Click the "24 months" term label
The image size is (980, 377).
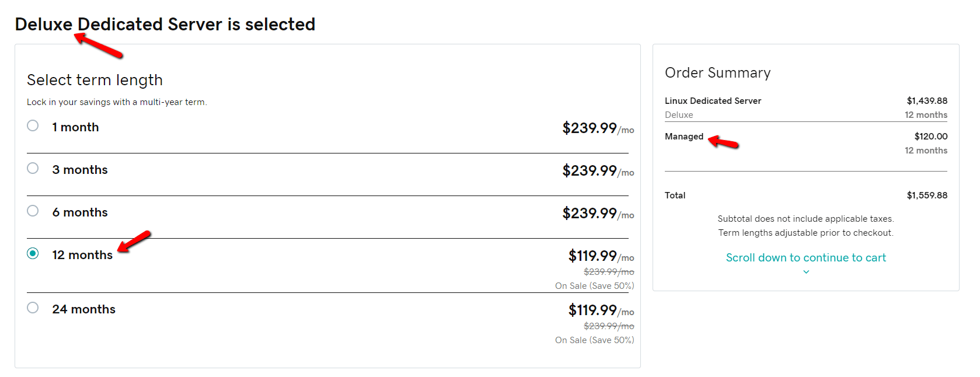(x=84, y=309)
